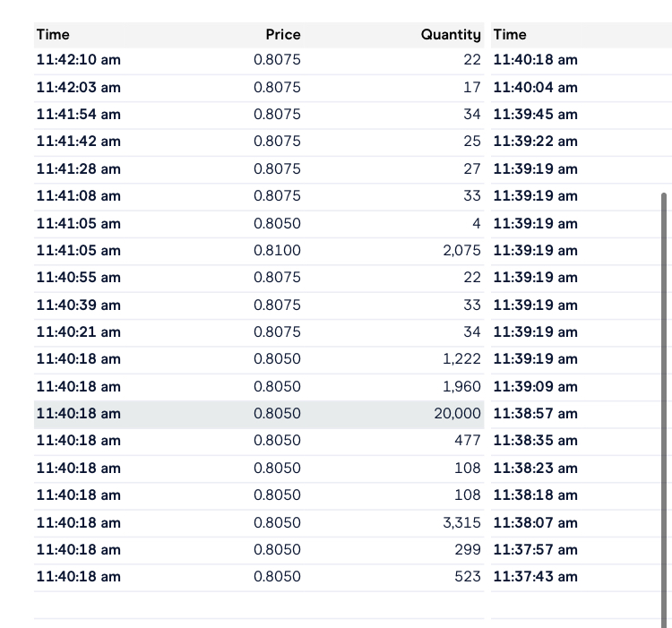Click the Quantity column header
The width and height of the screenshot is (672, 628).
451,35
